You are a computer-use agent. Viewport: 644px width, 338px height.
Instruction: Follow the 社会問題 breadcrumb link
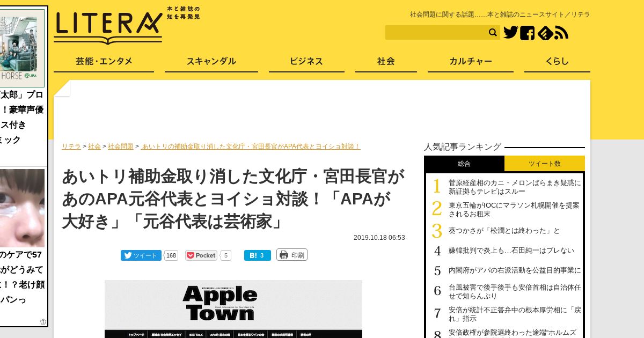pyautogui.click(x=121, y=146)
